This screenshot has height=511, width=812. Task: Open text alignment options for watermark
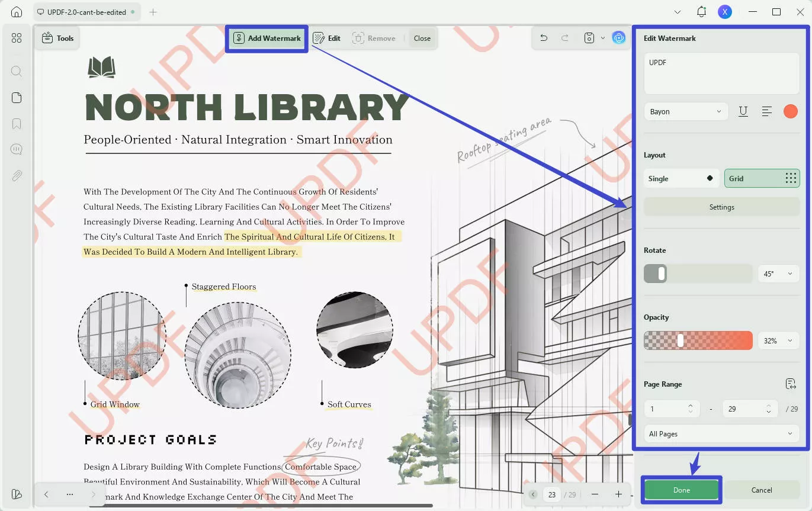766,111
